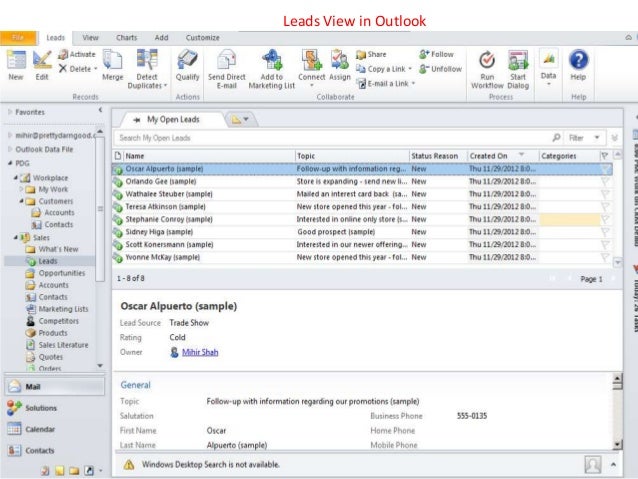Open the Delete dropdown arrow
The width and height of the screenshot is (638, 479).
(96, 69)
